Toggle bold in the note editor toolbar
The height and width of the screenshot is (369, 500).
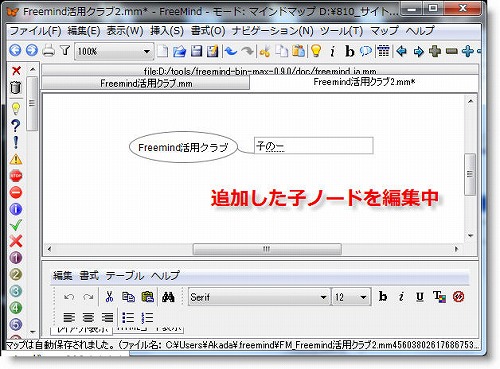click(383, 296)
